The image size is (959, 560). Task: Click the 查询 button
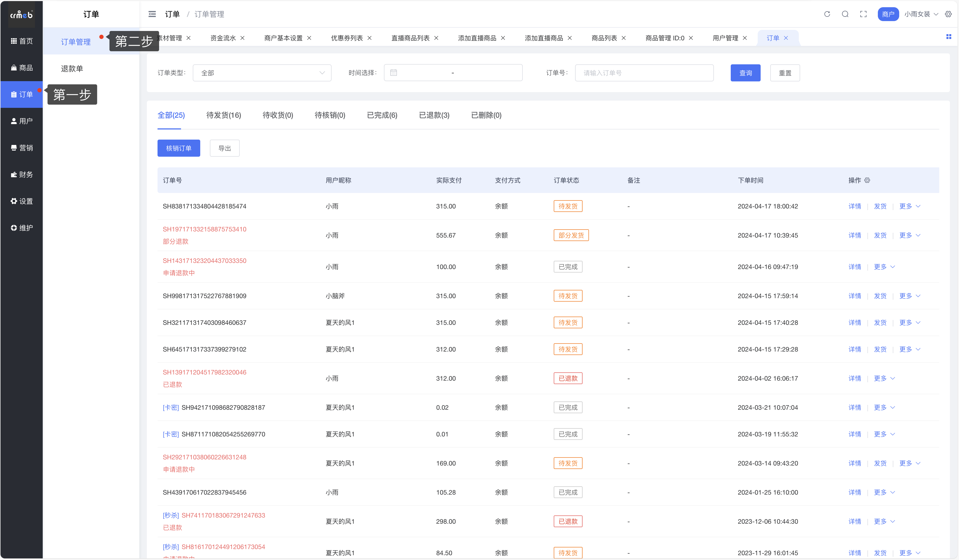tap(745, 73)
